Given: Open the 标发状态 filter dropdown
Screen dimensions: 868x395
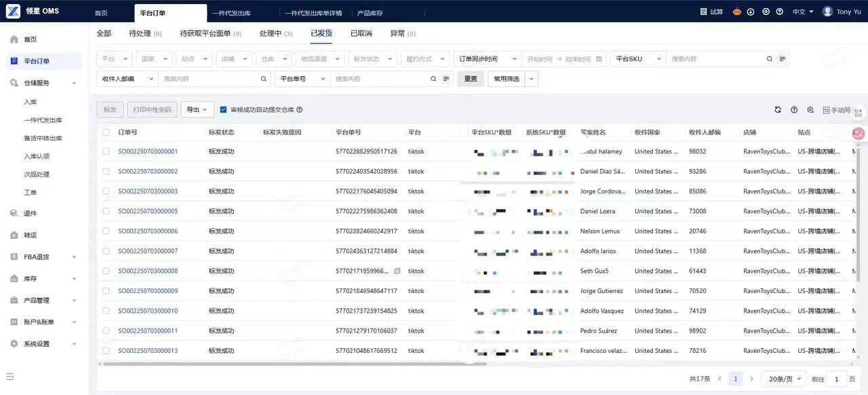Looking at the screenshot, I should 372,59.
